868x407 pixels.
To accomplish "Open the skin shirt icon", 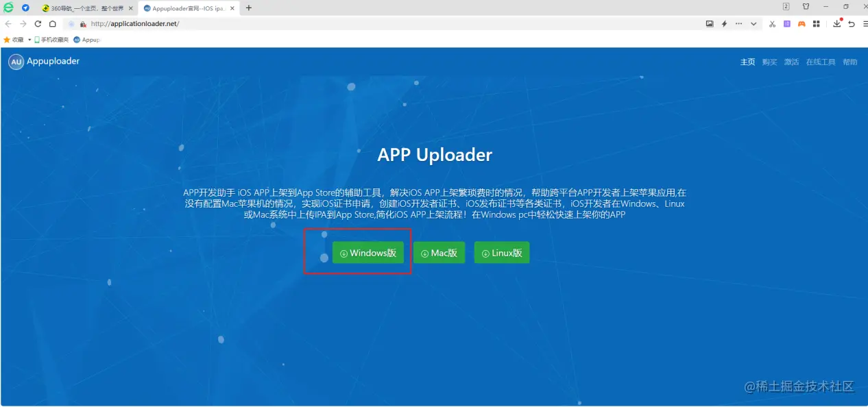I will 806,7.
